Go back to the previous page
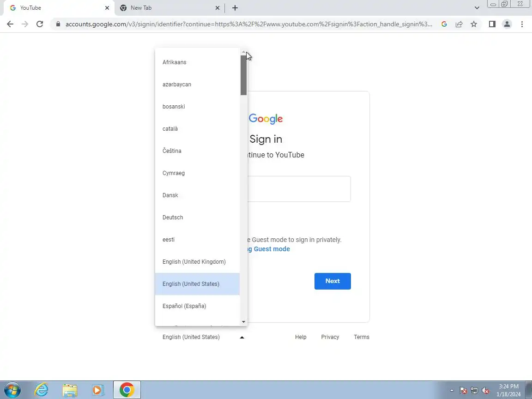 10,24
